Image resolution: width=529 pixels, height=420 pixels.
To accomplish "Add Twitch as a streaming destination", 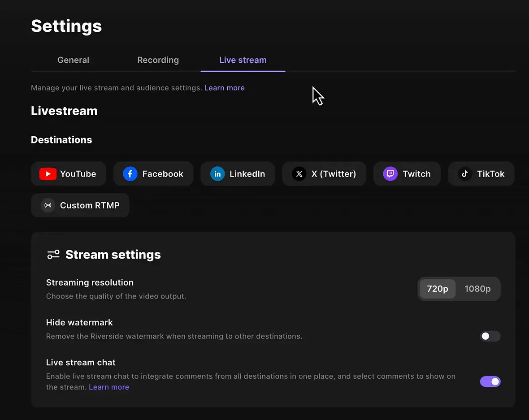I will tap(407, 174).
